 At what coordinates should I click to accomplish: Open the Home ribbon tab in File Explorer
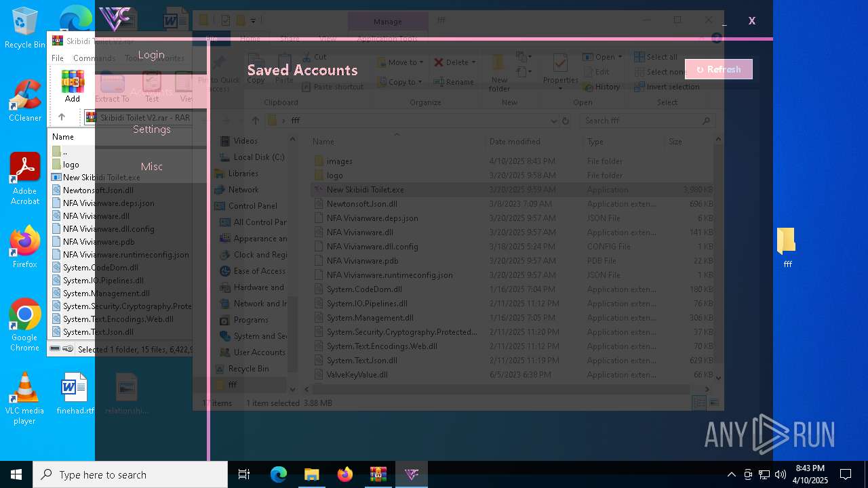(x=250, y=39)
